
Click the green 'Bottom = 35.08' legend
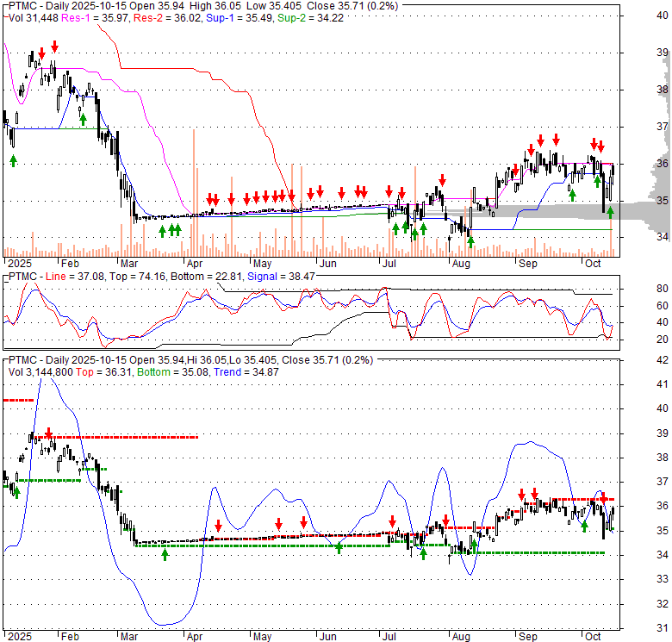(x=172, y=372)
